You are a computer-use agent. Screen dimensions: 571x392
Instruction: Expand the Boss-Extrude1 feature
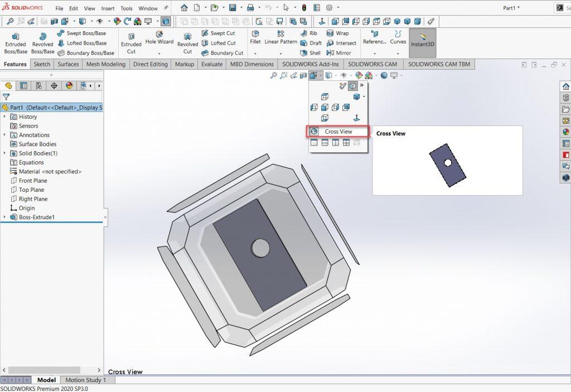pos(4,217)
